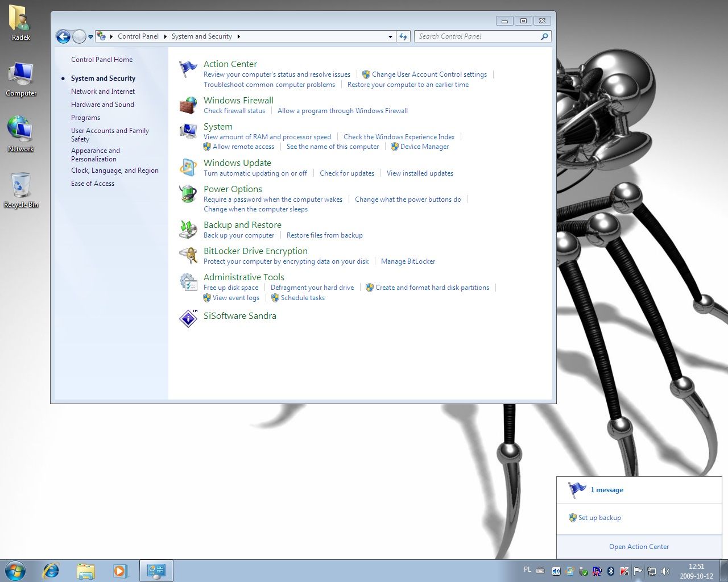The width and height of the screenshot is (728, 582).
Task: Open User Accounts and Family Safety
Action: [110, 135]
